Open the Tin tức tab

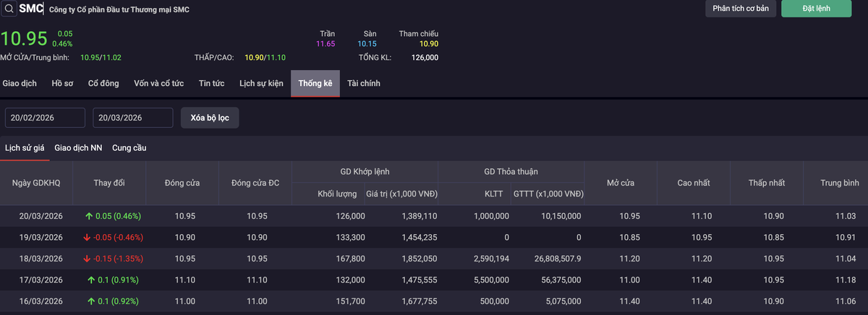click(211, 84)
